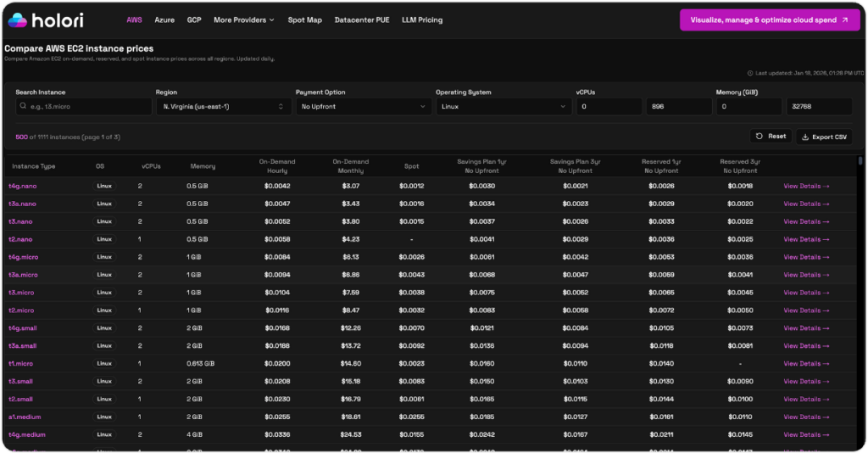Click Visualize, manage & optimize cloud spend button
Screen dimensions: 868x453
(x=770, y=20)
